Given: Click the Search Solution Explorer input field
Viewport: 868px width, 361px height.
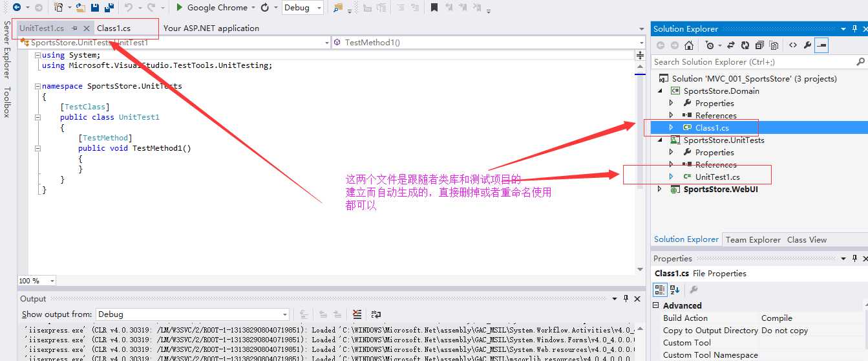Looking at the screenshot, I should pos(753,62).
